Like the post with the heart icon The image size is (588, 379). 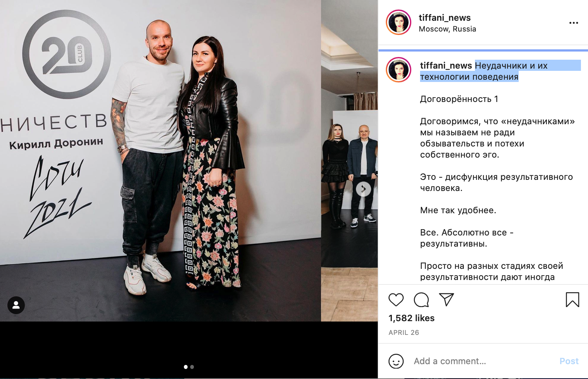(396, 300)
